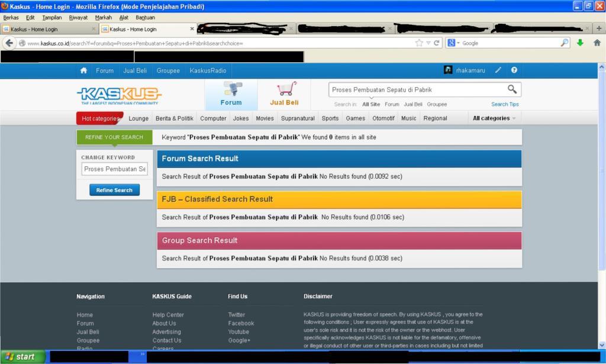Viewport: 606px width, 364px height.
Task: Open the Alat menu
Action: point(124,17)
